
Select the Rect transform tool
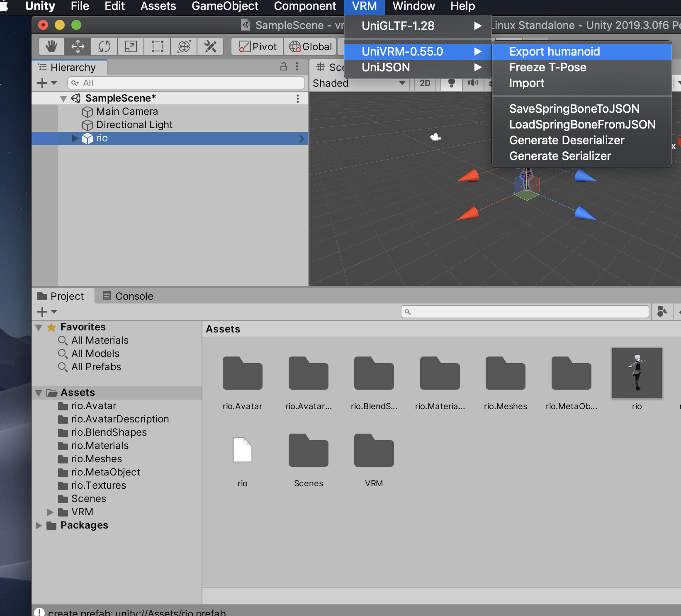pyautogui.click(x=157, y=46)
